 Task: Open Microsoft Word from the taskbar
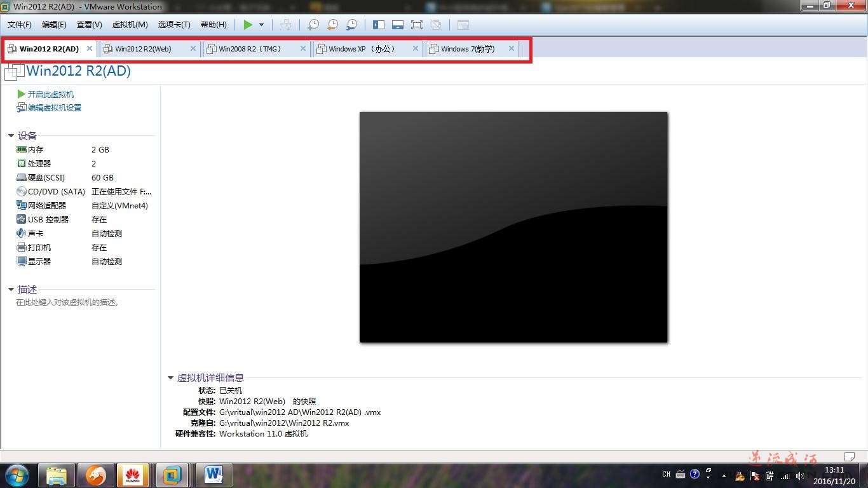[214, 475]
